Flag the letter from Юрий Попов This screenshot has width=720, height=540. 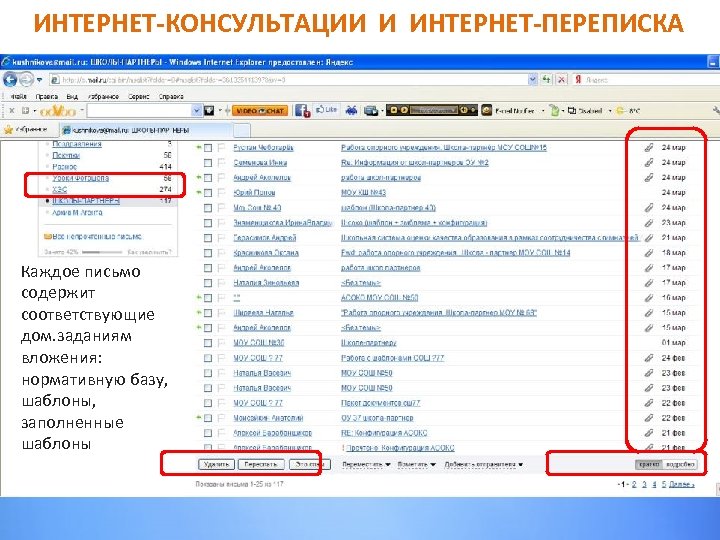[222, 192]
